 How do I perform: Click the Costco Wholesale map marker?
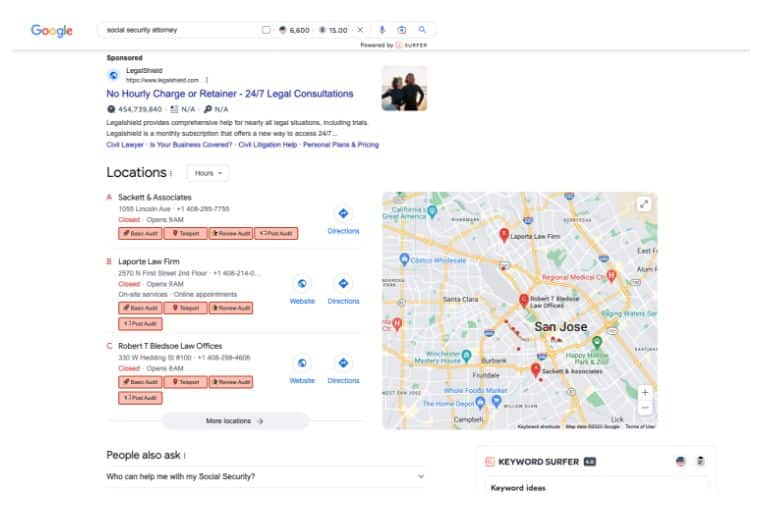[x=404, y=259]
